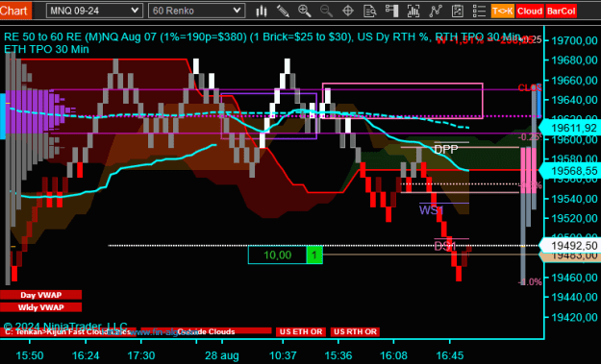The height and width of the screenshot is (364, 601).
Task: Click the Wkly VWAP button
Action: 40,307
